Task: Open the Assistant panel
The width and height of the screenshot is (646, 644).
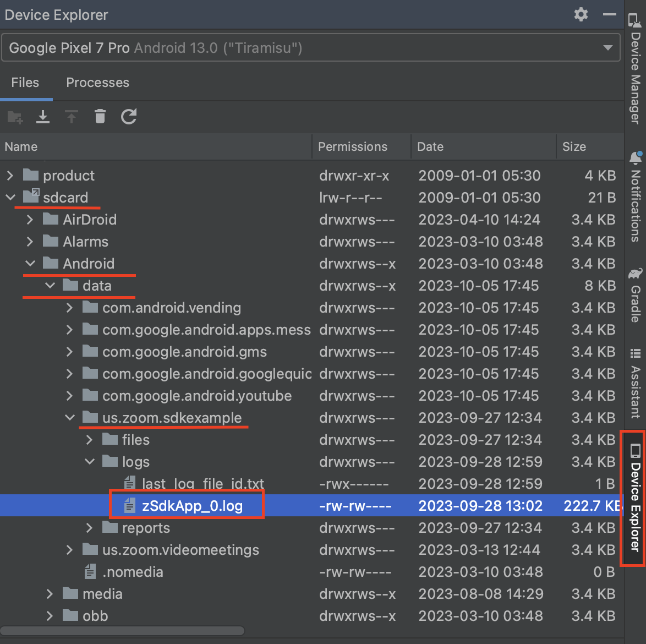Action: (x=636, y=385)
